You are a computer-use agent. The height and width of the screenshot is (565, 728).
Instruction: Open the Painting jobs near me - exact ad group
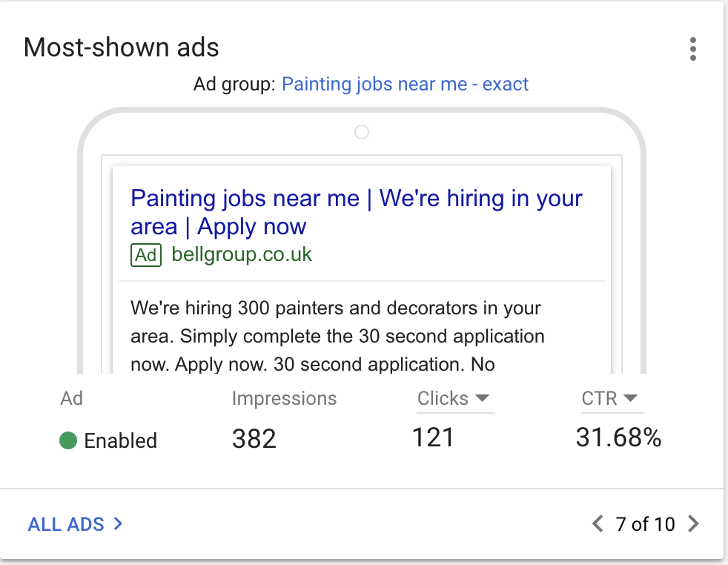tap(405, 84)
